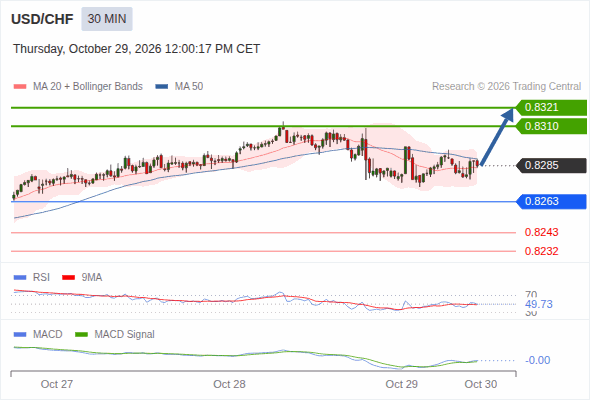Click the RSI legend swatch
The width and height of the screenshot is (590, 400).
20,278
